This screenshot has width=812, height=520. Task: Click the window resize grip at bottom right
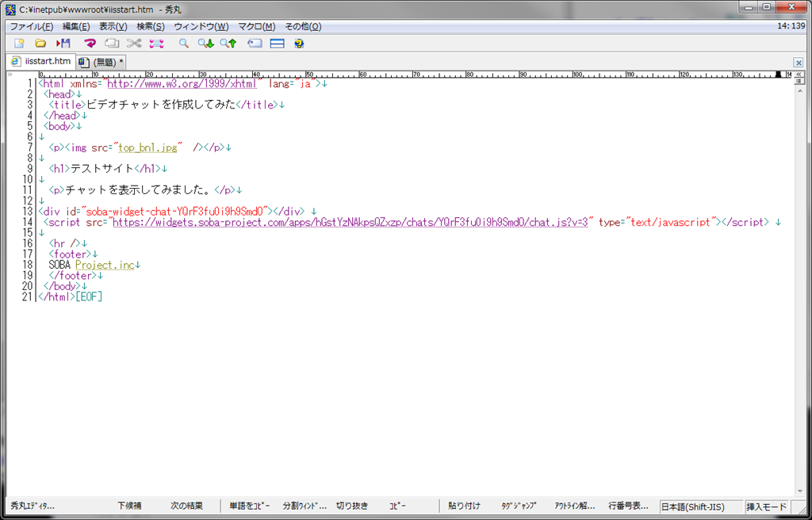[802, 510]
